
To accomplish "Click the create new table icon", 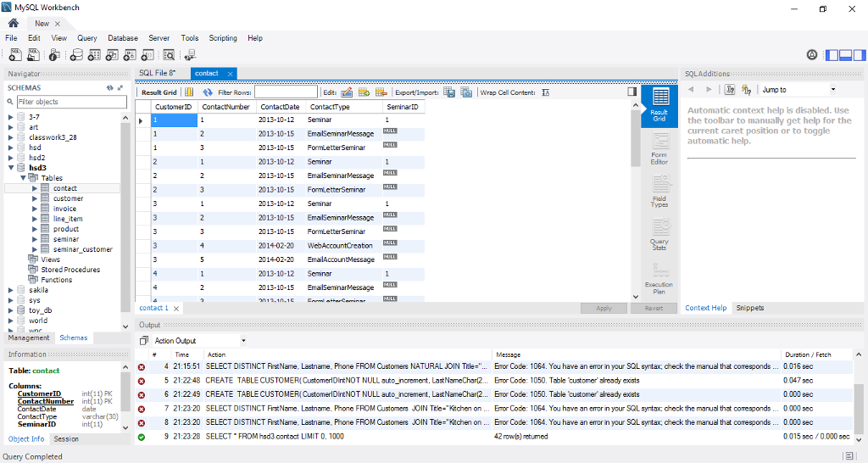I will [94, 55].
